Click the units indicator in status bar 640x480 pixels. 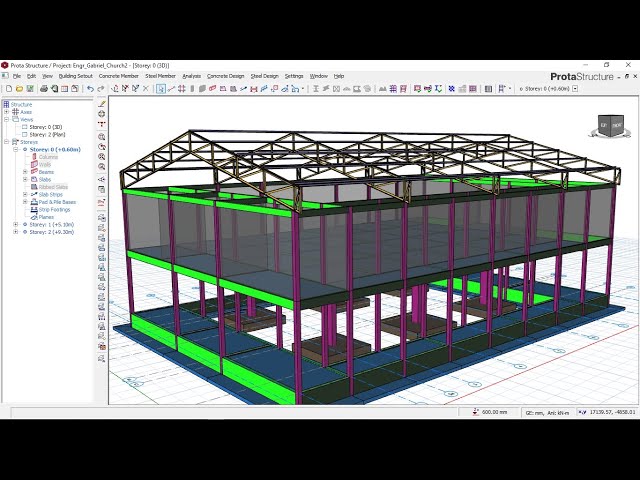click(x=547, y=413)
